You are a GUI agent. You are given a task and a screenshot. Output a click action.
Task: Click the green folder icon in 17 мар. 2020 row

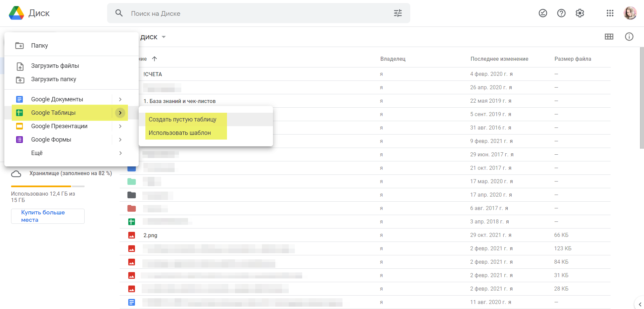pyautogui.click(x=132, y=182)
